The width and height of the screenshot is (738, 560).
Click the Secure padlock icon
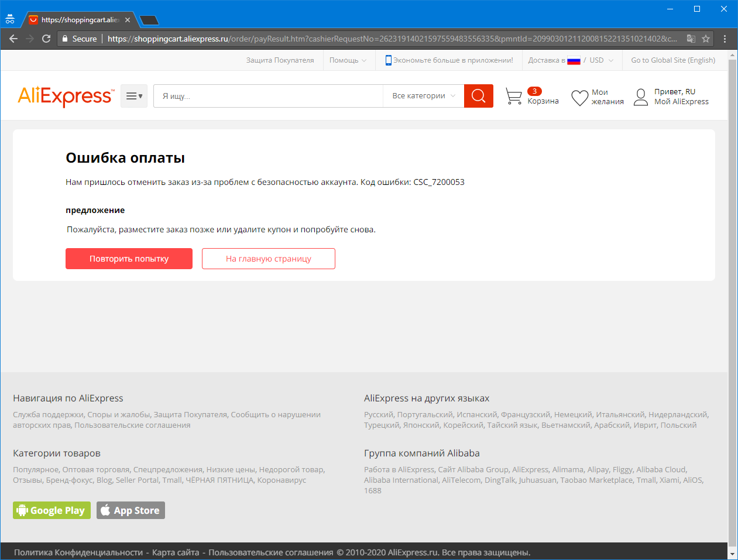tap(65, 39)
